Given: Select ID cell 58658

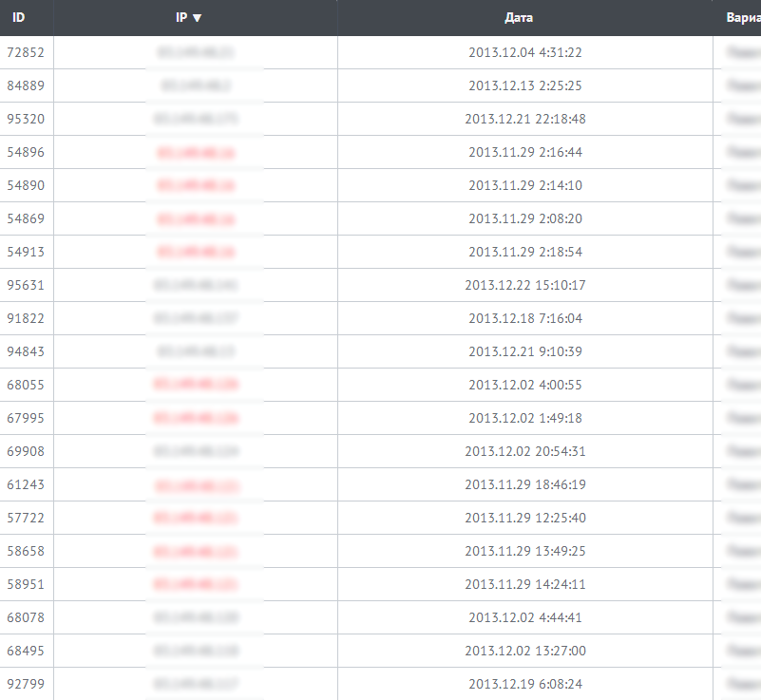Looking at the screenshot, I should click(x=26, y=551).
